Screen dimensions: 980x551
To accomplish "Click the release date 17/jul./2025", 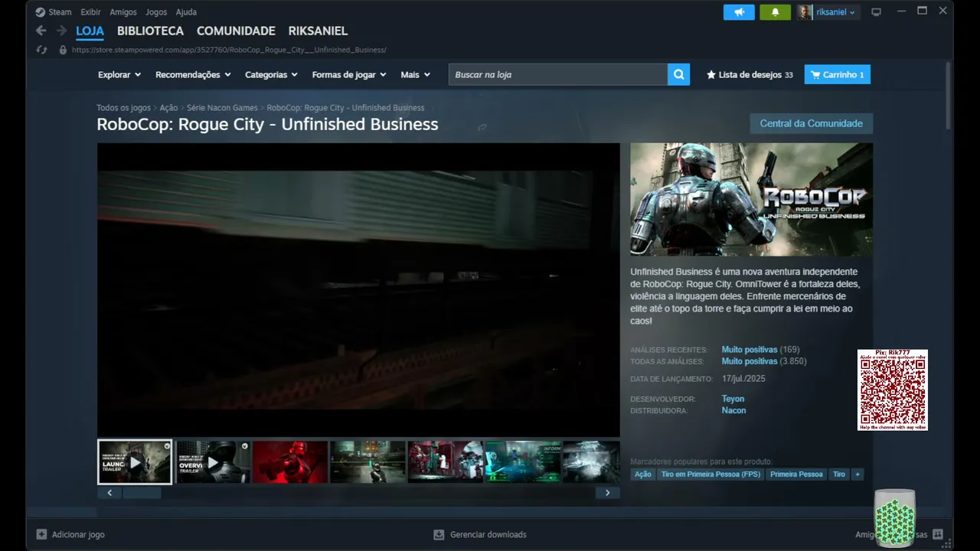I will coord(743,379).
